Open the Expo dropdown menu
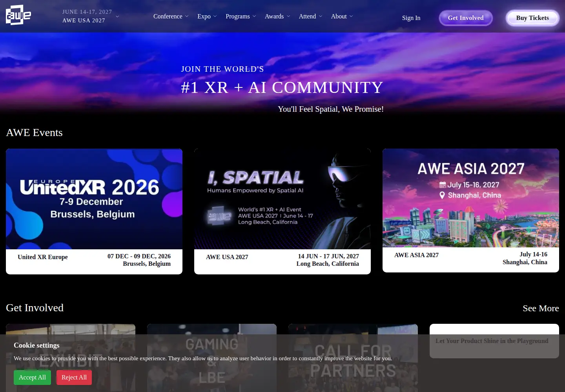565x392 pixels. coord(207,16)
